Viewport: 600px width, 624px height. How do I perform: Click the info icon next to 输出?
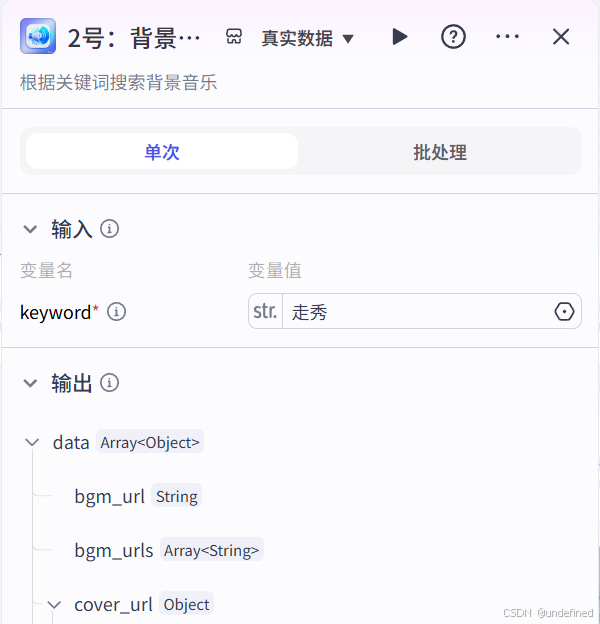click(x=109, y=383)
